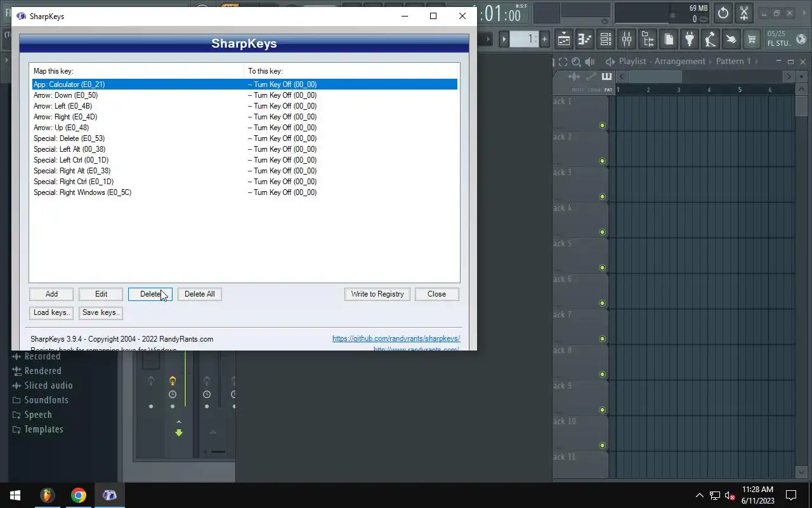Click SharpKeys icon in the taskbar
This screenshot has width=812, height=508.
109,495
